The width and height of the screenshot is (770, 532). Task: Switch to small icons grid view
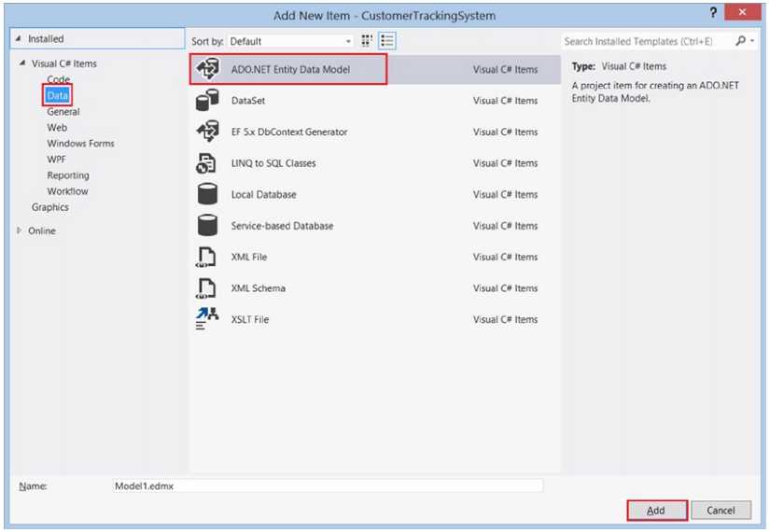coord(367,41)
